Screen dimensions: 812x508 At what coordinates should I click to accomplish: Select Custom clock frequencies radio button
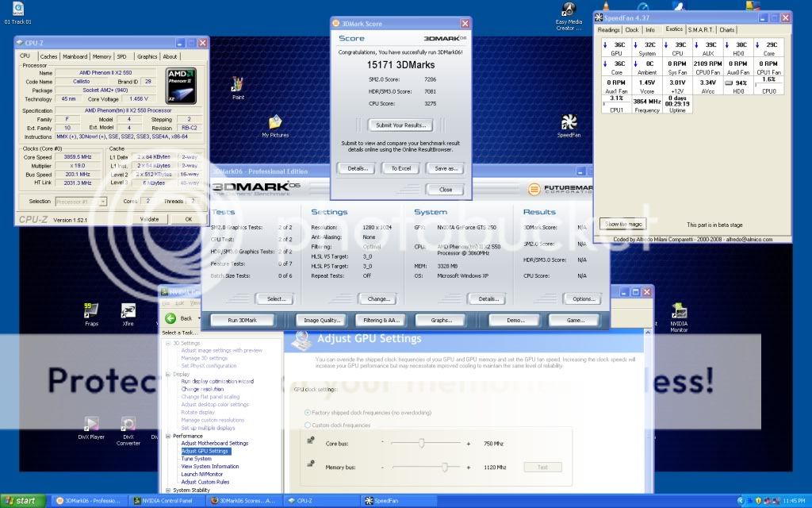click(308, 425)
